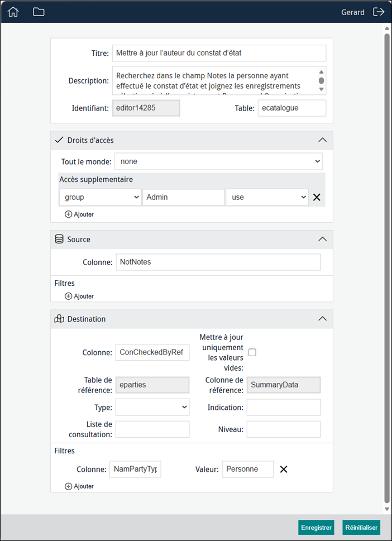The image size is (392, 541).
Task: Enable update only empty values checkbox
Action: [x=252, y=352]
